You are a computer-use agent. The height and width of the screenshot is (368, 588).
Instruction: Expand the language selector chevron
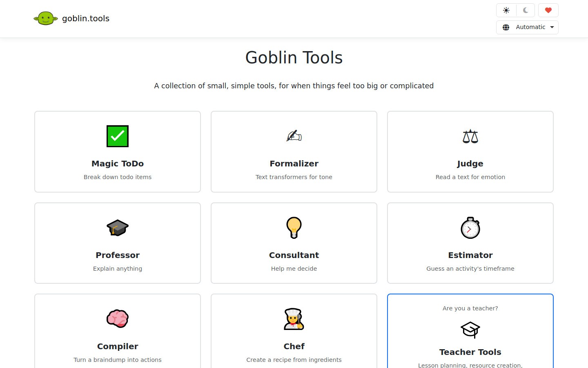552,27
